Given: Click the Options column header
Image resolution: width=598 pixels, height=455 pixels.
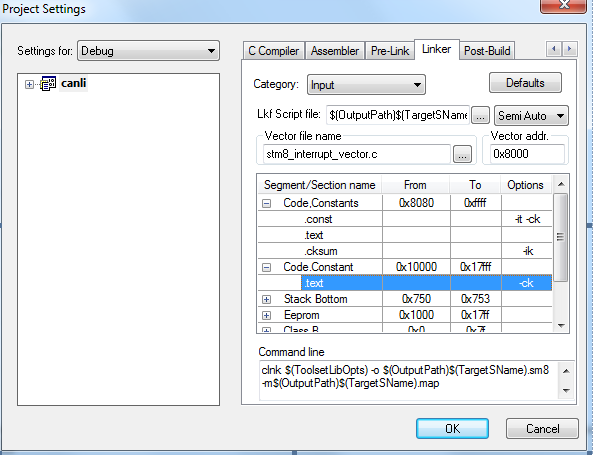Looking at the screenshot, I should (x=525, y=185).
